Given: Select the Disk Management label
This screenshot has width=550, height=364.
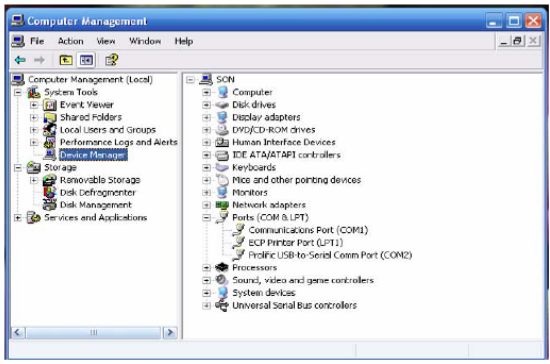Looking at the screenshot, I should pyautogui.click(x=96, y=205).
